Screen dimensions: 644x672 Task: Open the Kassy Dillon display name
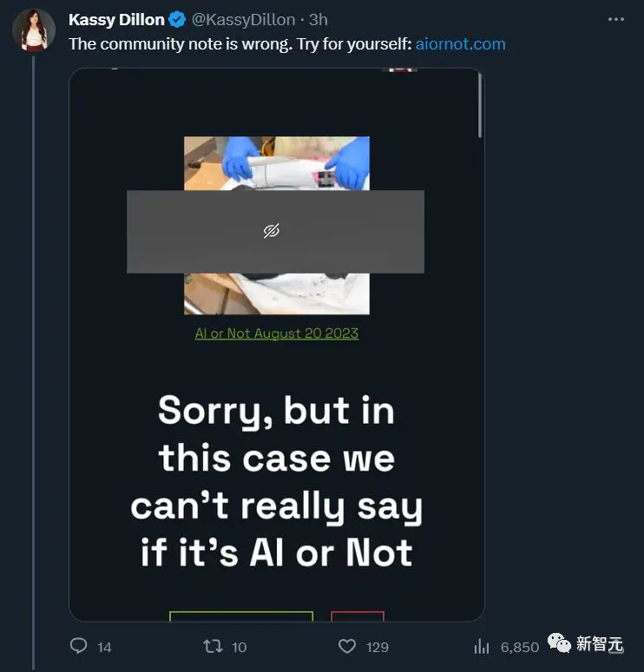pyautogui.click(x=116, y=19)
